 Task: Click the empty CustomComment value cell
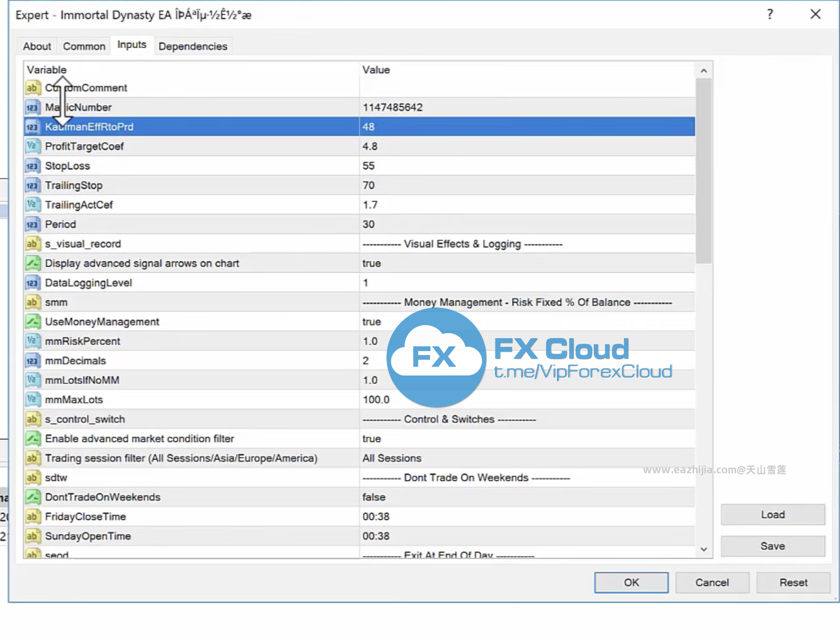(527, 88)
